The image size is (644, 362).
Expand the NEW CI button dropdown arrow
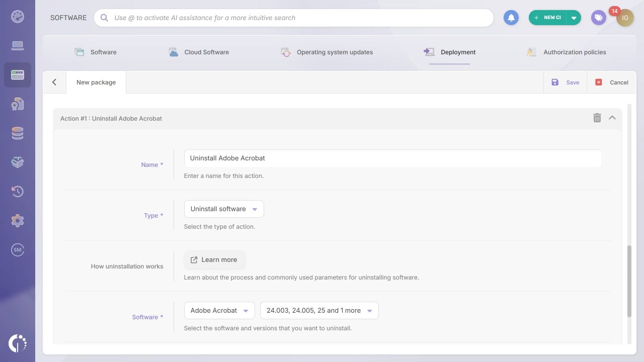tap(574, 17)
